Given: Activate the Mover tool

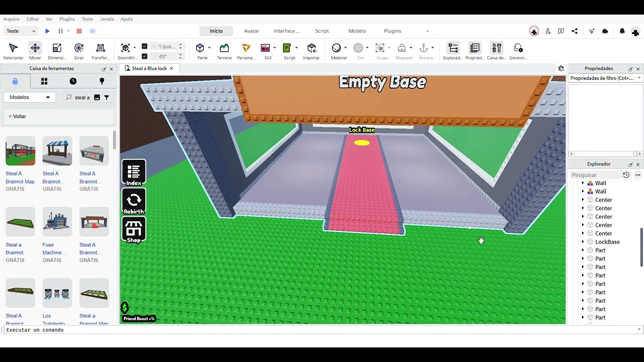Looking at the screenshot, I should [x=35, y=51].
